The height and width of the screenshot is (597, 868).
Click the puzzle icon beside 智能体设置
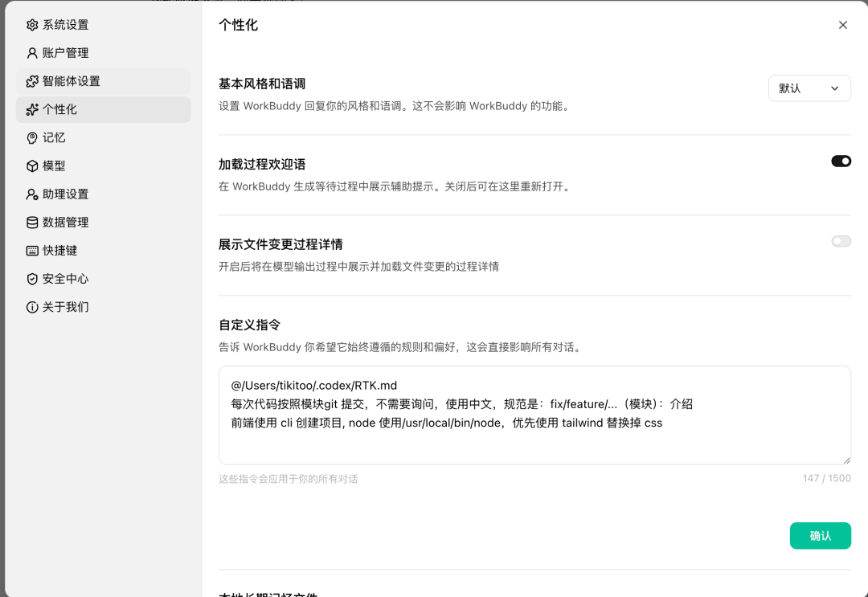coord(32,81)
